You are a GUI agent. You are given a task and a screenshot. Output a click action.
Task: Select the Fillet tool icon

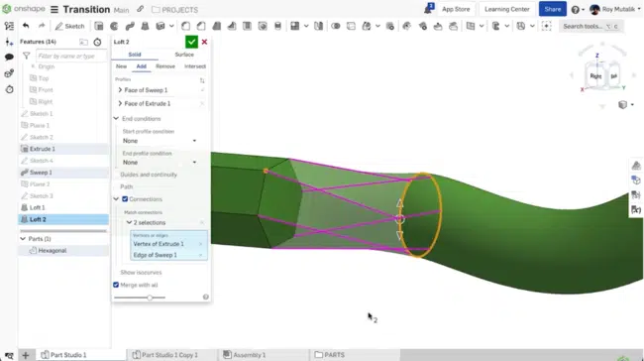185,26
